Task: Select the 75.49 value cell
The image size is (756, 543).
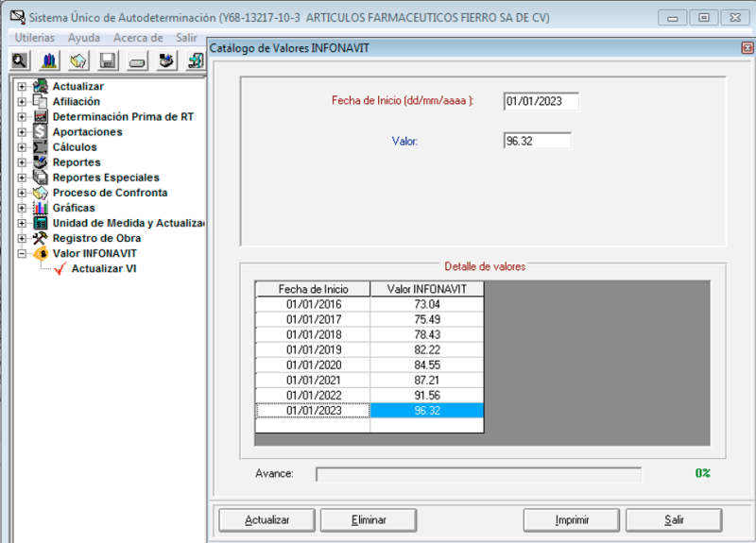Action: point(427,319)
